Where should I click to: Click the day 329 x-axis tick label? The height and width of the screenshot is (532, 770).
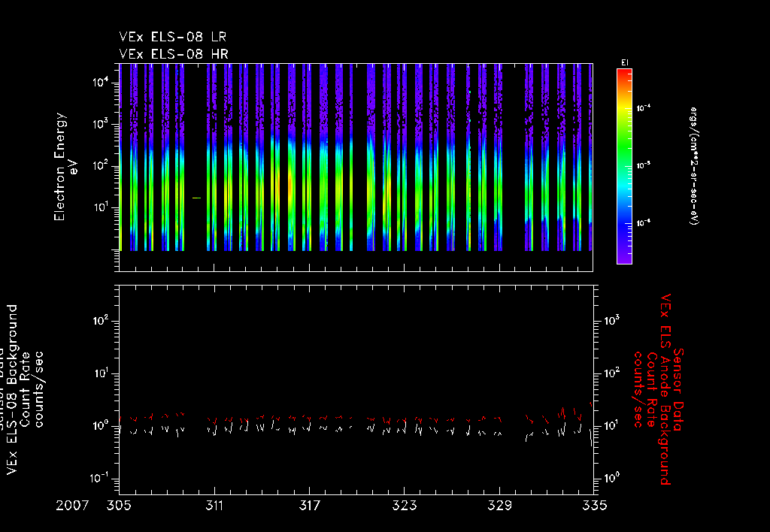pos(499,505)
